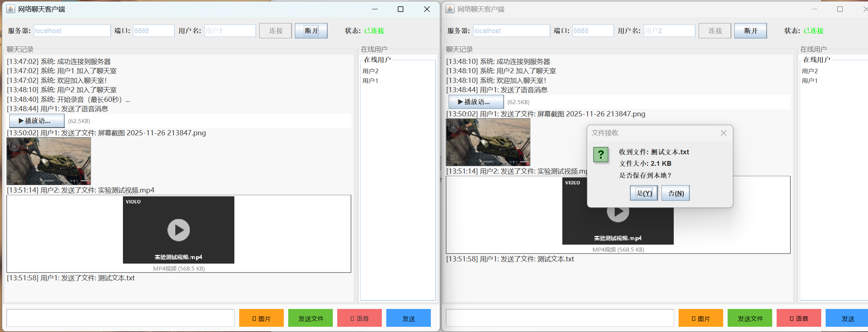Viewport: 868px width, 332px height.
Task: Click port field 8888 in right window
Action: tap(593, 31)
